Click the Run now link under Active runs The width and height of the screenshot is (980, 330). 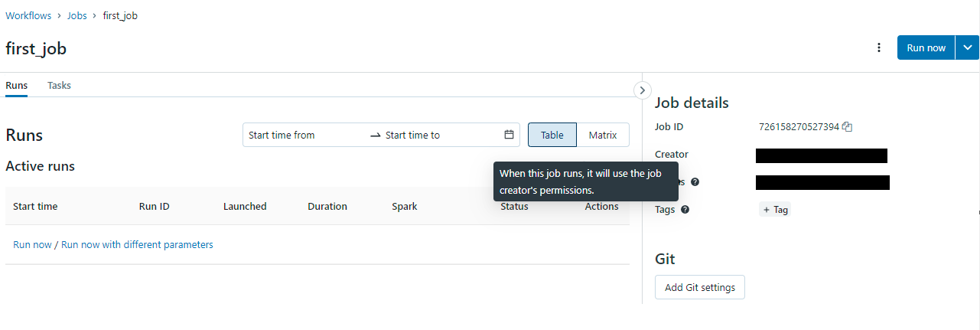pos(32,245)
